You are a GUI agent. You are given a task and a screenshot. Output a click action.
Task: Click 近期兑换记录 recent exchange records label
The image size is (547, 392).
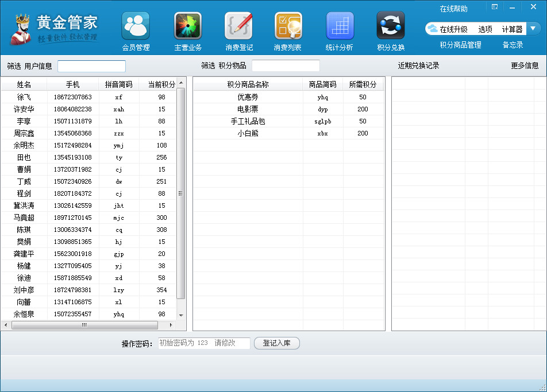tap(418, 65)
